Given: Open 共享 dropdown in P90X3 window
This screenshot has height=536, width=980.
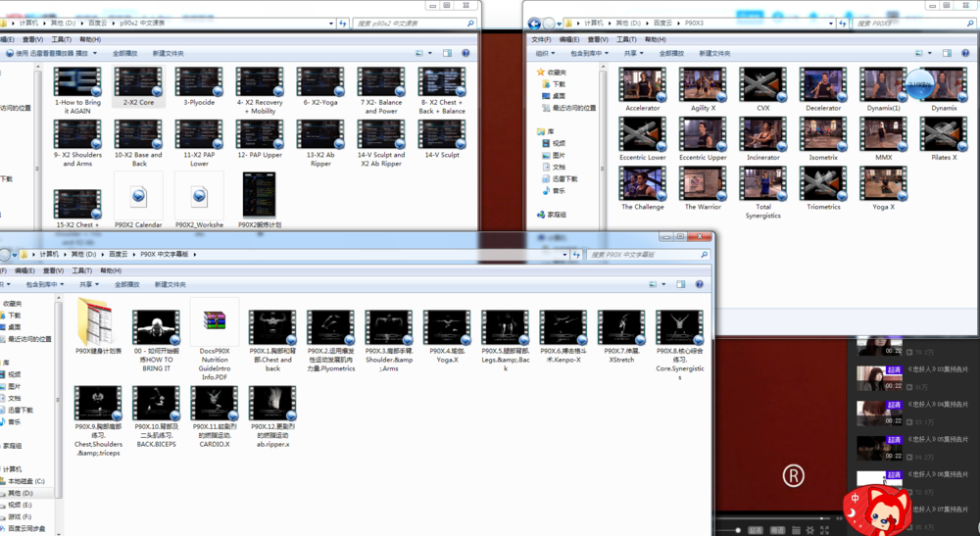Looking at the screenshot, I should tap(633, 53).
